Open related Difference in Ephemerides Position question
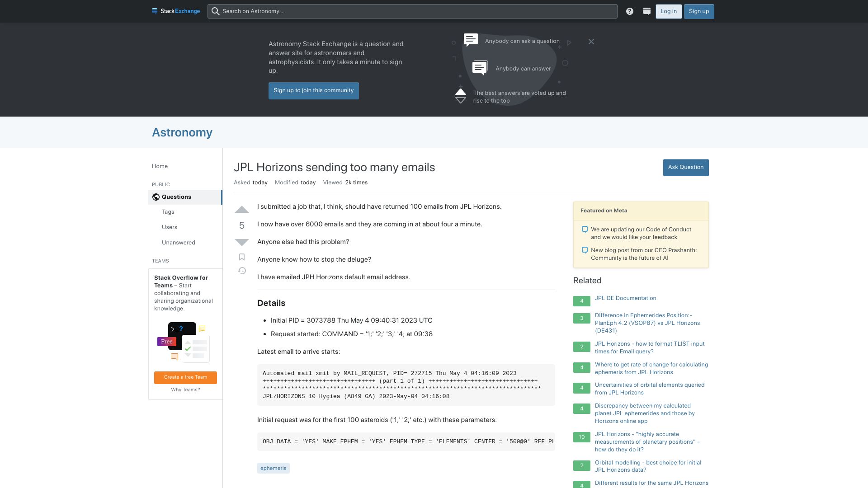868x488 pixels. pos(647,323)
